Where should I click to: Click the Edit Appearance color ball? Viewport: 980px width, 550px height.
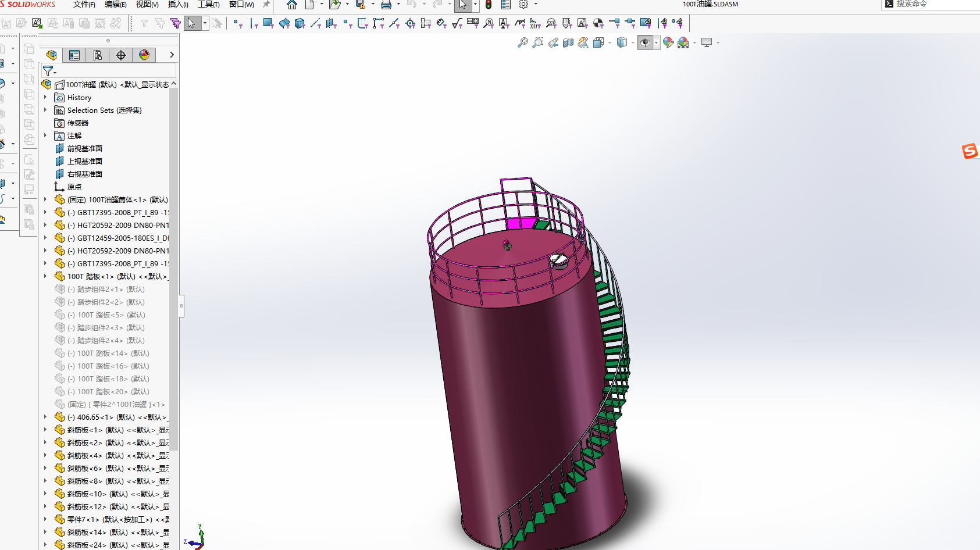click(668, 42)
